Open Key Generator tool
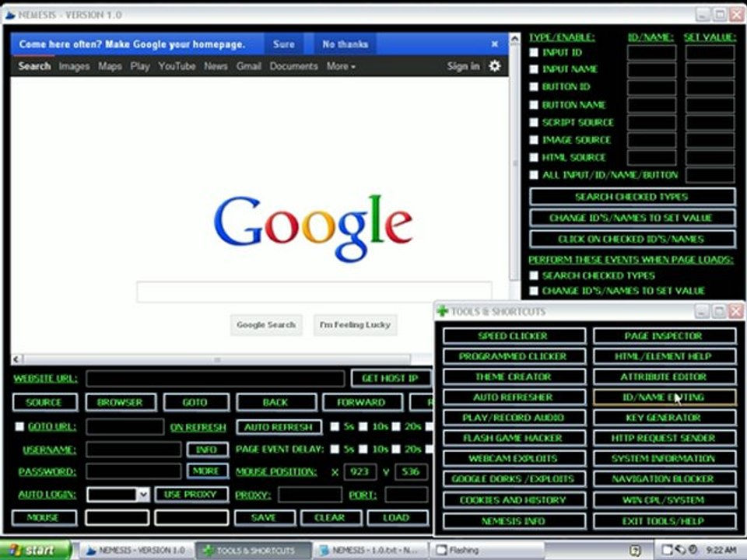The height and width of the screenshot is (560, 747). pyautogui.click(x=664, y=418)
